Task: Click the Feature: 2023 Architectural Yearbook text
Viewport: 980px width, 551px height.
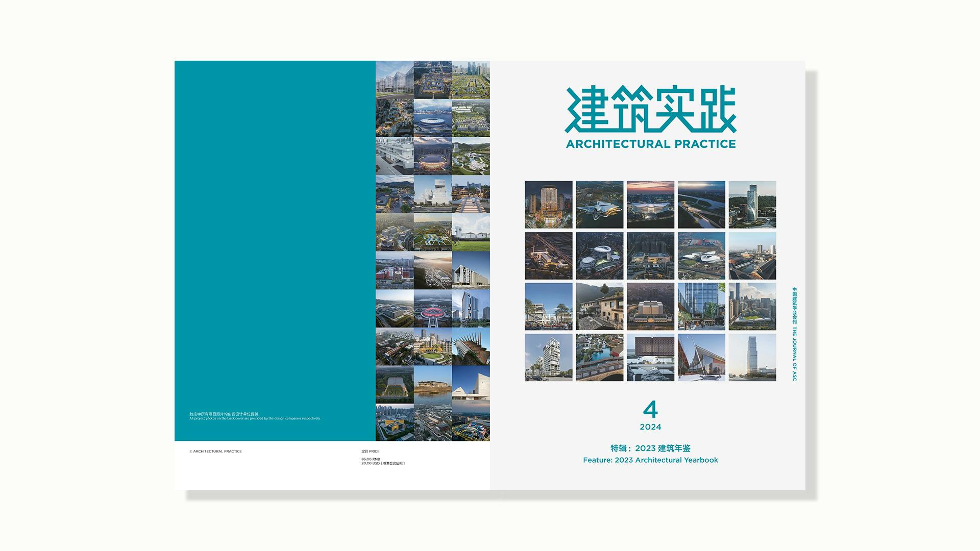Action: pyautogui.click(x=650, y=460)
